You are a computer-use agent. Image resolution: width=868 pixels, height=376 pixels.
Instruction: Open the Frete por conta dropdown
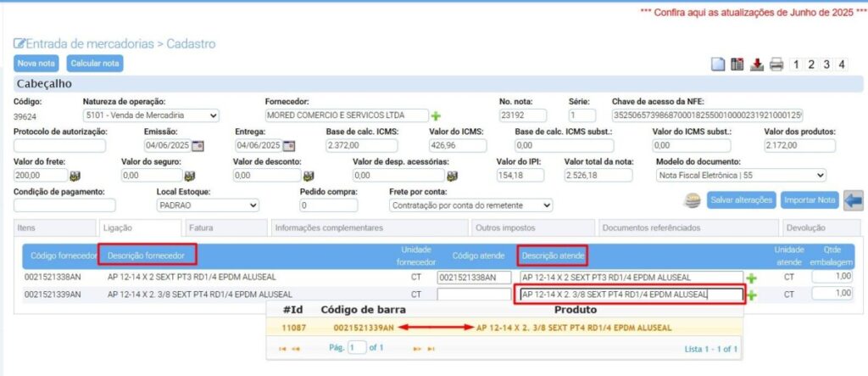470,205
